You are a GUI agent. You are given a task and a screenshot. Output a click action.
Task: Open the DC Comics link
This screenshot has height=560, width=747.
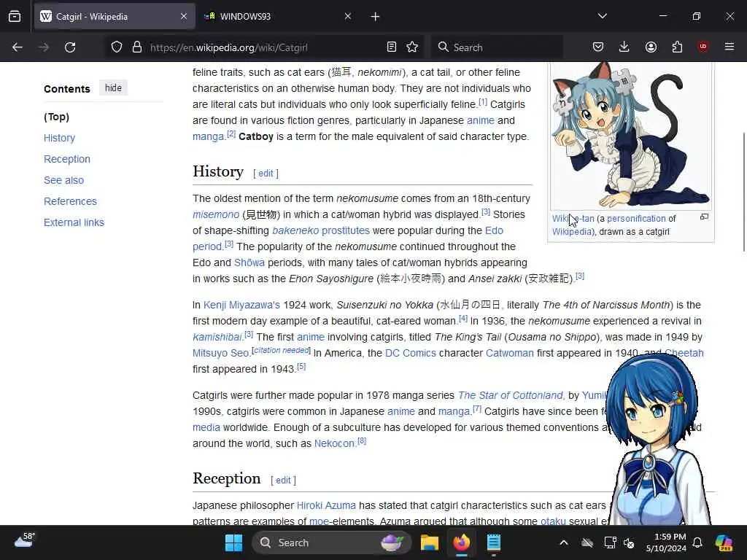pos(410,353)
